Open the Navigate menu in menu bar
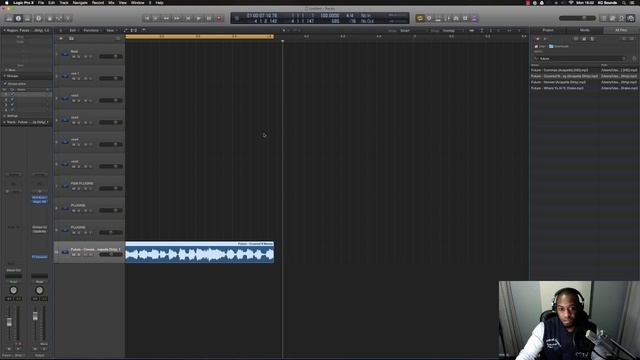640x360 pixels. 80,2
